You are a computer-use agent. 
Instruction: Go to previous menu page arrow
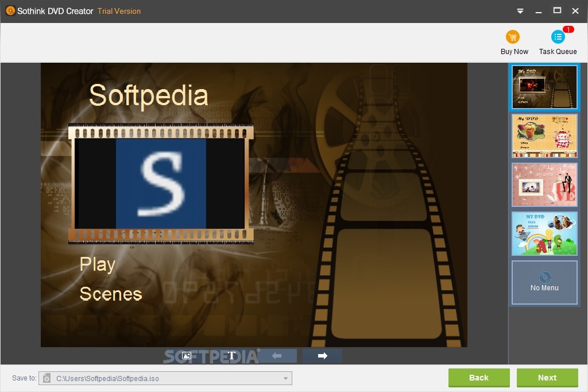[277, 356]
